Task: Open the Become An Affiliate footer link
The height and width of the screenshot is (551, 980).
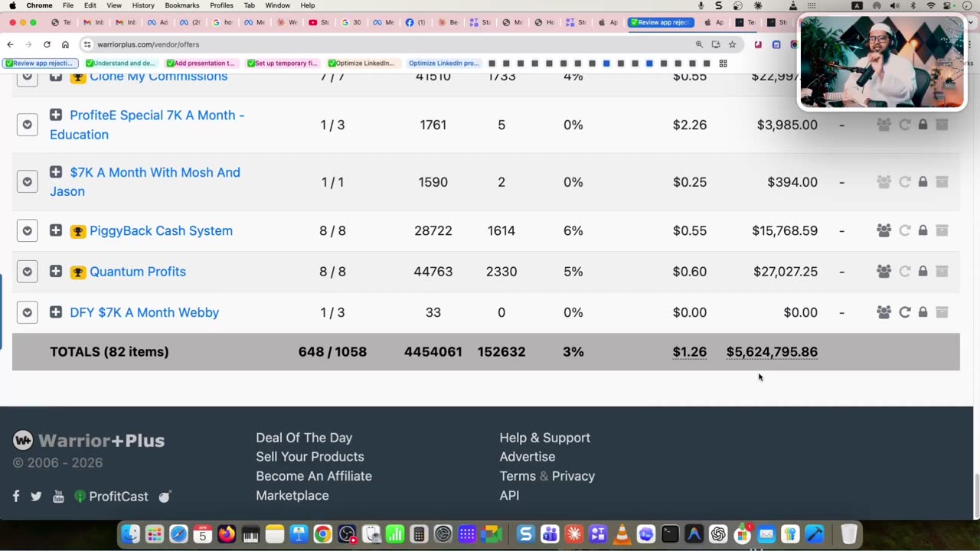Action: click(x=314, y=476)
